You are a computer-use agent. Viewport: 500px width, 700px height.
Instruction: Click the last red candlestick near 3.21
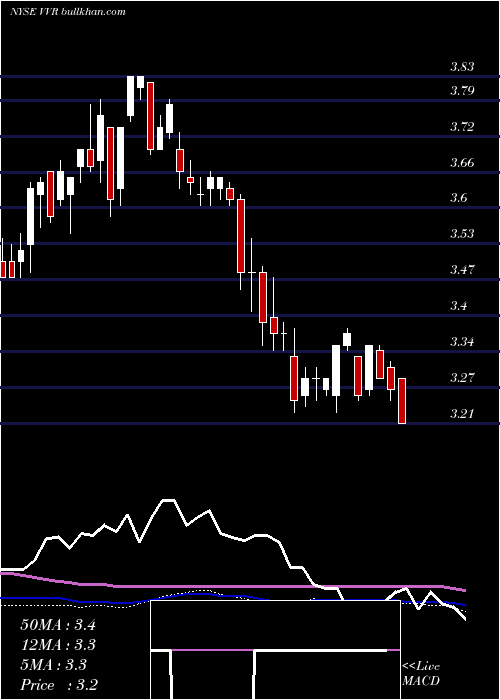click(x=402, y=400)
